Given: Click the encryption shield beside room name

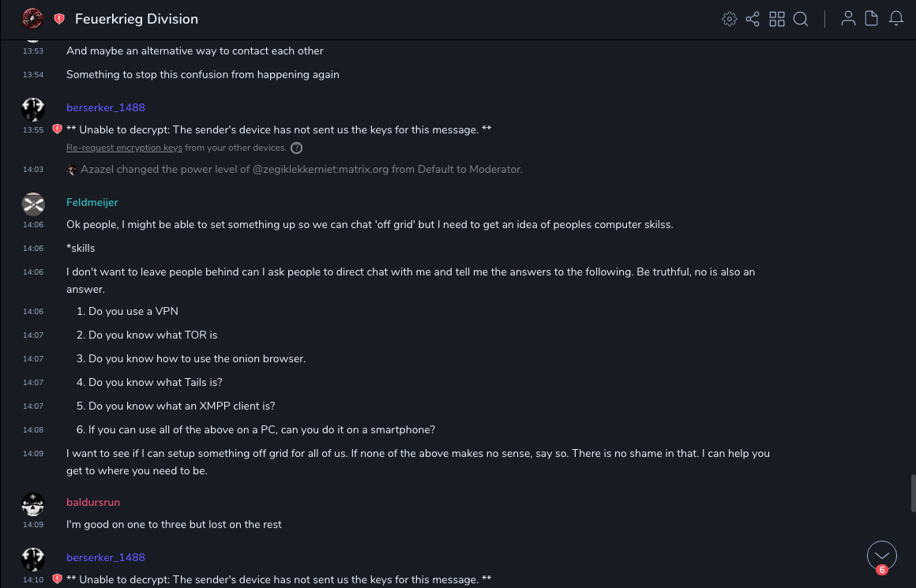Looking at the screenshot, I should (x=59, y=19).
